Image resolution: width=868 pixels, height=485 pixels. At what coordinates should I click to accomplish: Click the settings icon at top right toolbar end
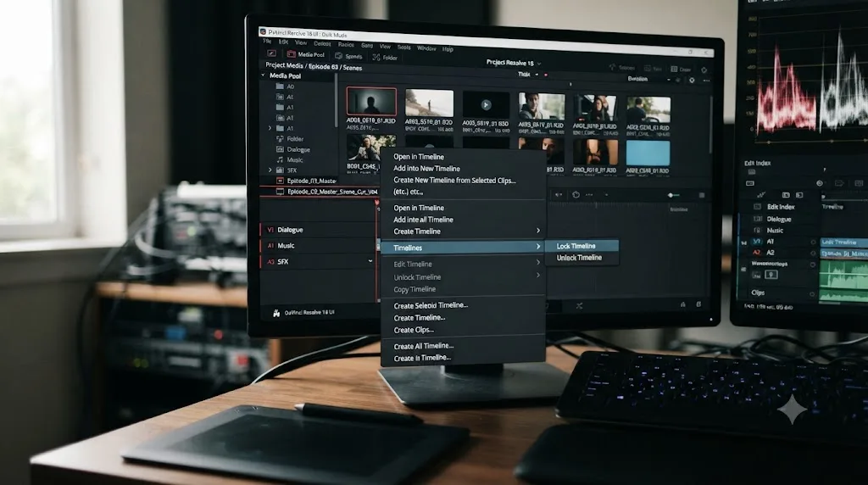point(704,70)
